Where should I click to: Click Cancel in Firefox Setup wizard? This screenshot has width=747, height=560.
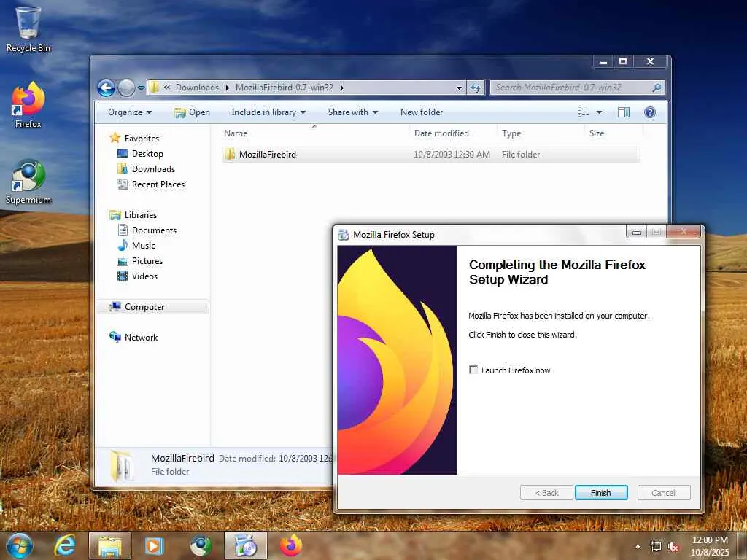(x=663, y=493)
